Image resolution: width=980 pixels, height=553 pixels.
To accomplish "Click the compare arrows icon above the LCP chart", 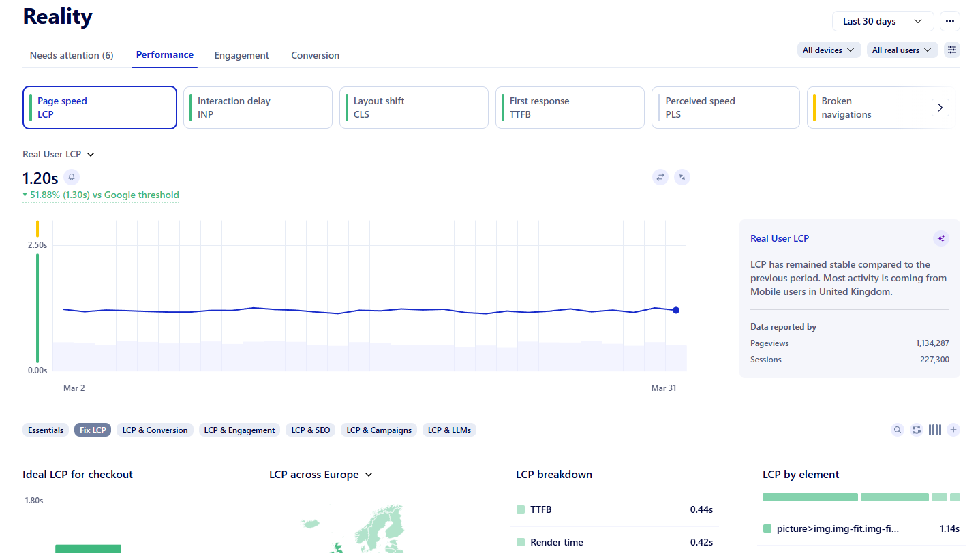I will 660,176.
